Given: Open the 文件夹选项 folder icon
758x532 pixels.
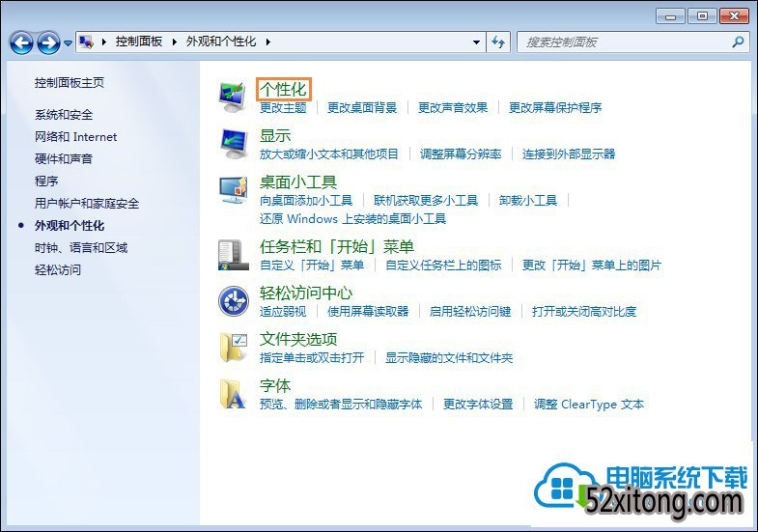Looking at the screenshot, I should tap(234, 348).
